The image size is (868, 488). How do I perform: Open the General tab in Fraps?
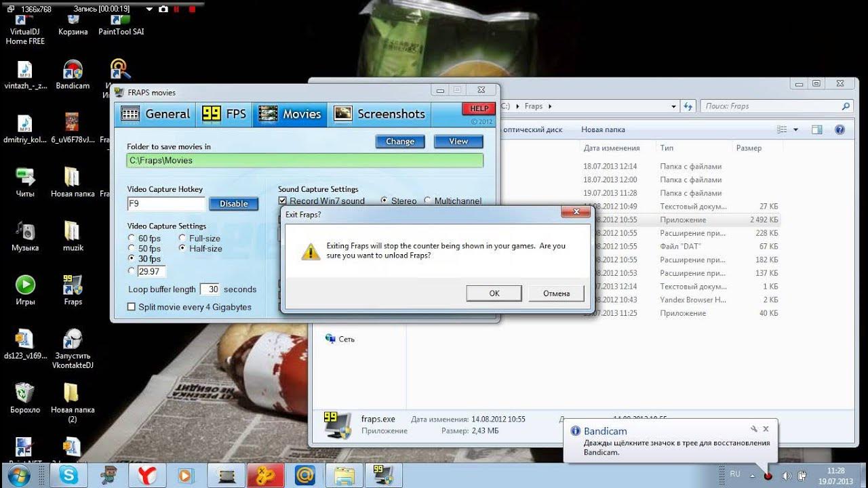(x=155, y=114)
